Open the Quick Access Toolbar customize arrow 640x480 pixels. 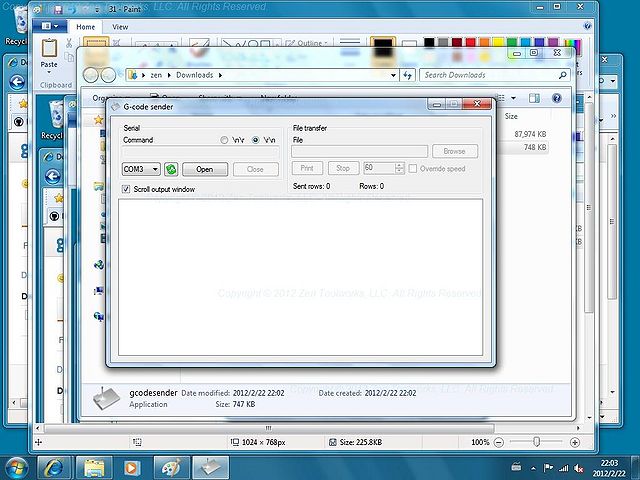coord(98,9)
